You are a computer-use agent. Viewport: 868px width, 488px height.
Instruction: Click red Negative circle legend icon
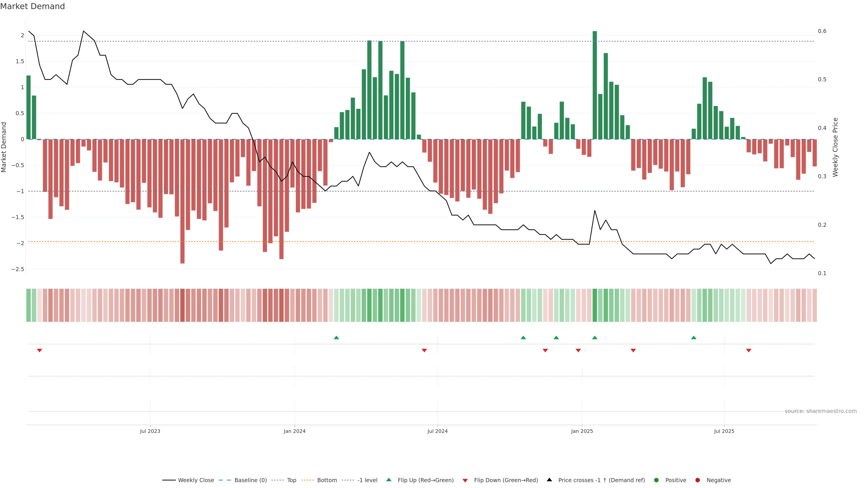point(698,480)
